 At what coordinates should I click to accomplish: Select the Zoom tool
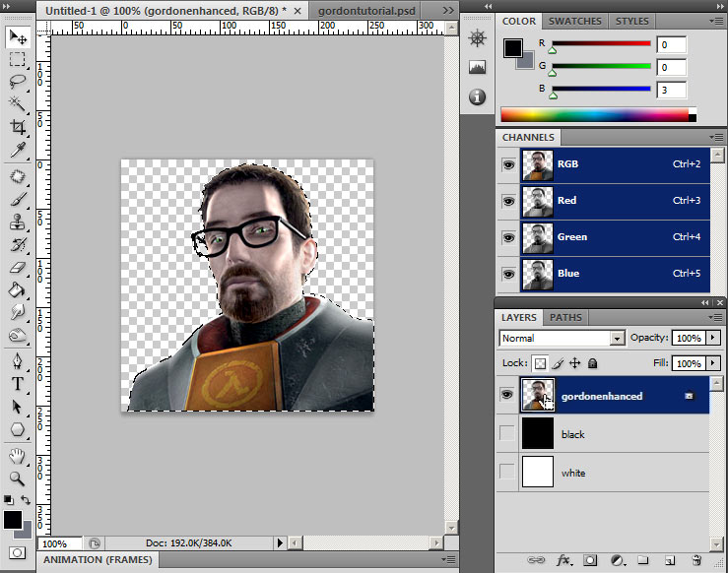(x=18, y=478)
